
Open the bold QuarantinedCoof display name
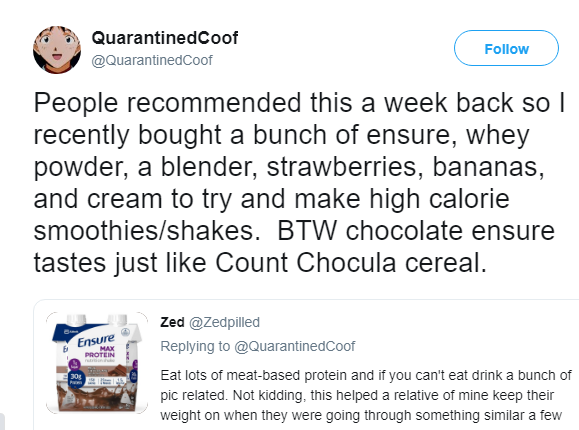165,38
